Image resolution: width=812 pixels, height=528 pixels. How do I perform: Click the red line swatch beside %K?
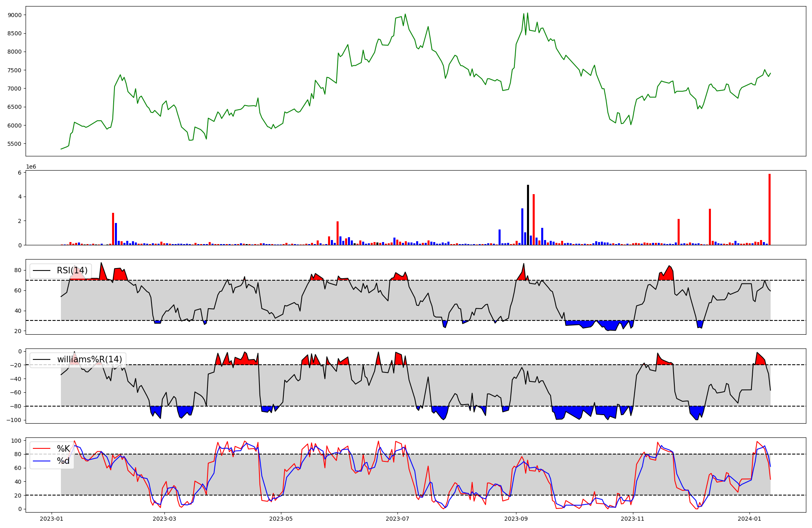coord(41,449)
